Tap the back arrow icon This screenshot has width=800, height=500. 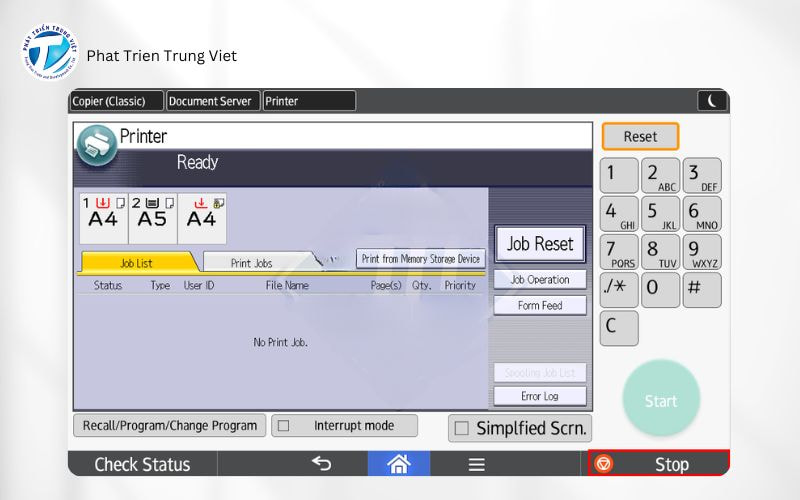coord(321,463)
